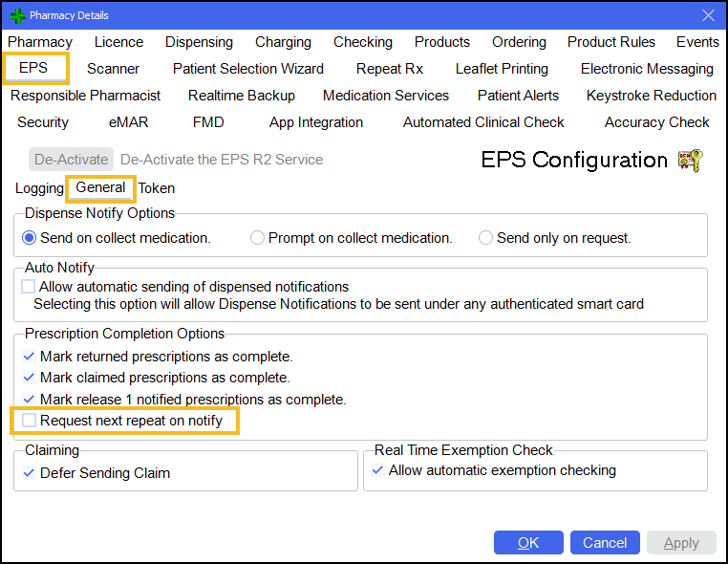Viewport: 728px width, 564px height.
Task: Toggle Mark claimed prescriptions as complete
Action: (x=29, y=379)
